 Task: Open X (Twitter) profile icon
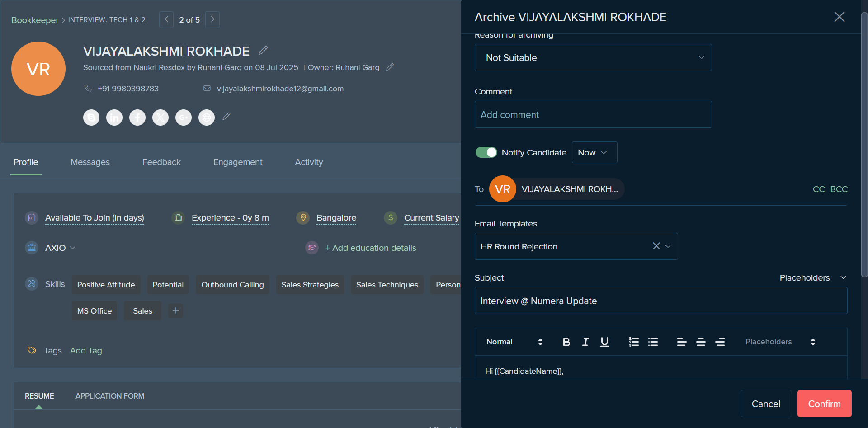pyautogui.click(x=160, y=118)
